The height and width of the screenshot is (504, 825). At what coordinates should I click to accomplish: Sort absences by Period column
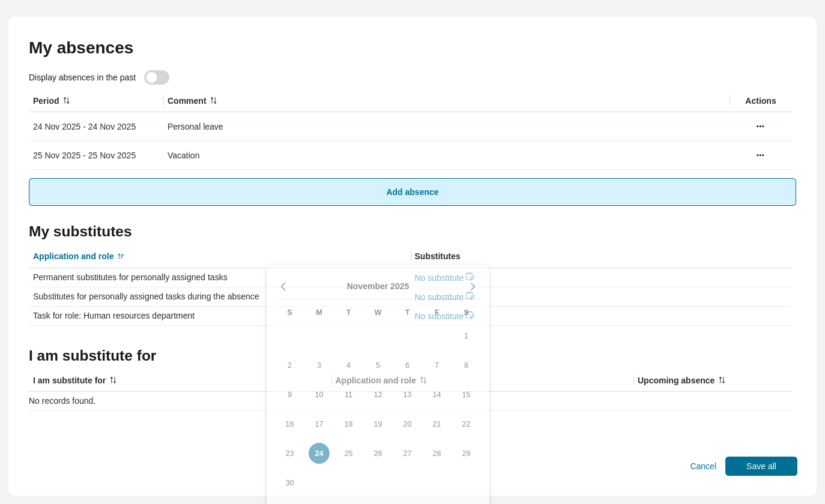66,101
